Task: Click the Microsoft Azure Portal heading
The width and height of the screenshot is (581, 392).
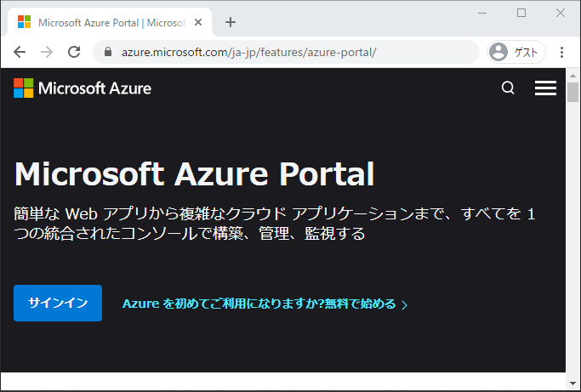Action: click(x=194, y=173)
